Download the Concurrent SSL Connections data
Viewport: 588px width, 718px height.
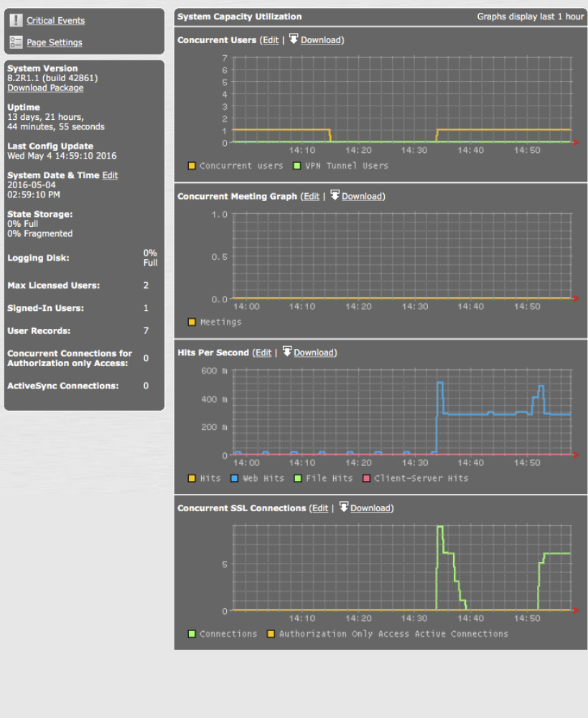pyautogui.click(x=370, y=508)
